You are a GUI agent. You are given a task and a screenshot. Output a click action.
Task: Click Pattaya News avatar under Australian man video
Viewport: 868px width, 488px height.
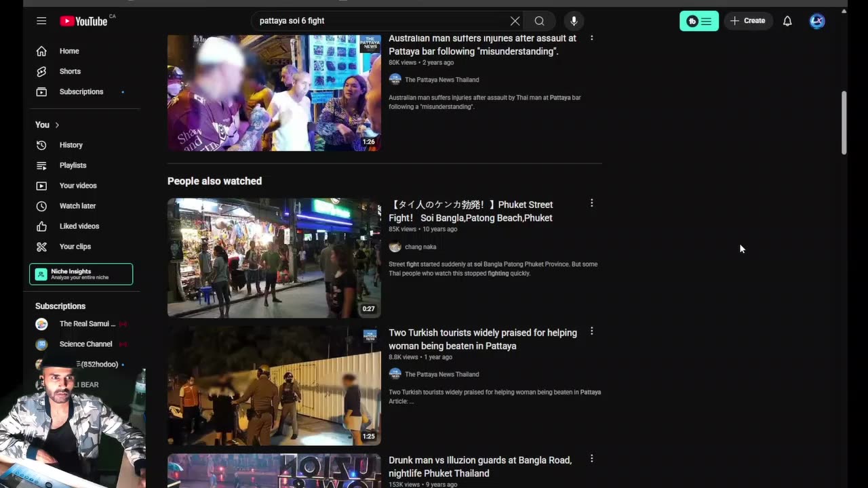(x=395, y=79)
